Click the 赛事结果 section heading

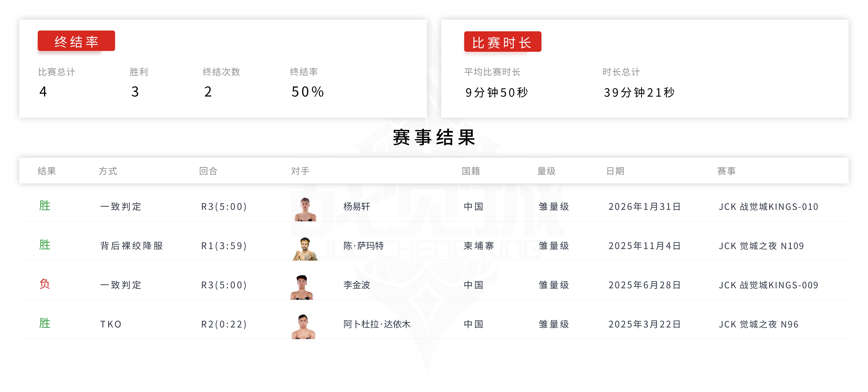[x=434, y=137]
